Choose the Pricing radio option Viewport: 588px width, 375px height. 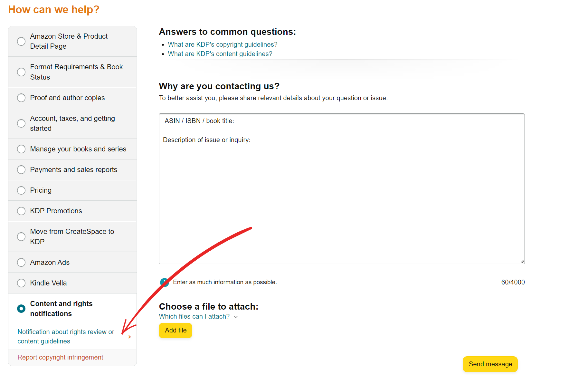coord(21,190)
